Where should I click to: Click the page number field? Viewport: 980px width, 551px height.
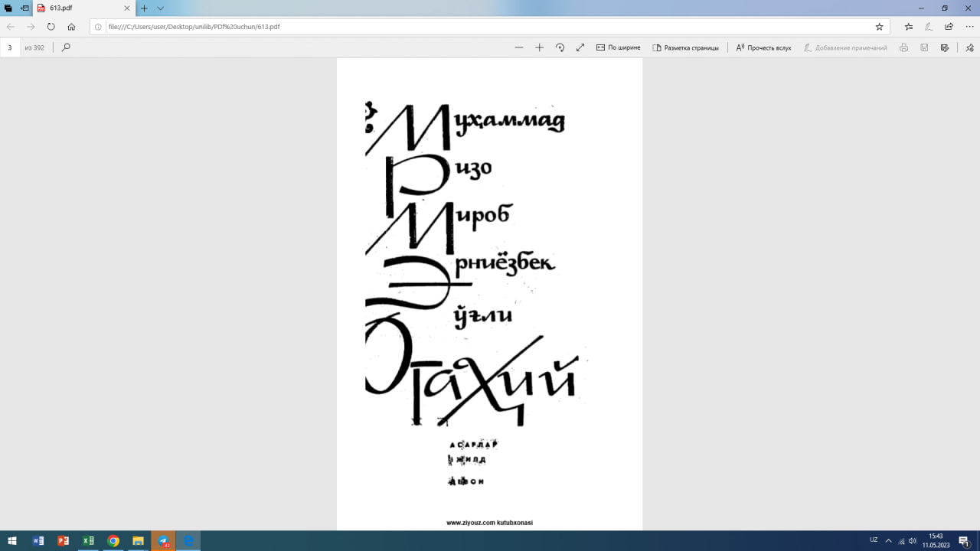[11, 47]
